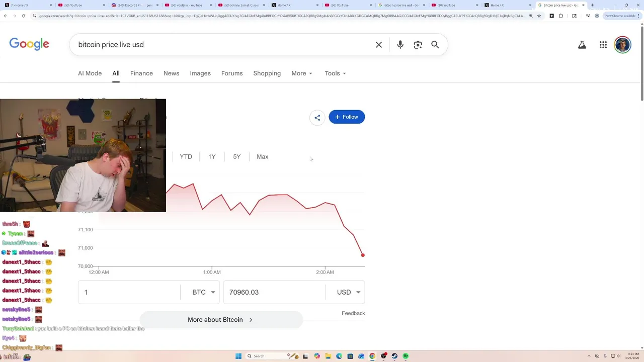Expand the More search filter dropdown
The height and width of the screenshot is (362, 644).
point(302,73)
